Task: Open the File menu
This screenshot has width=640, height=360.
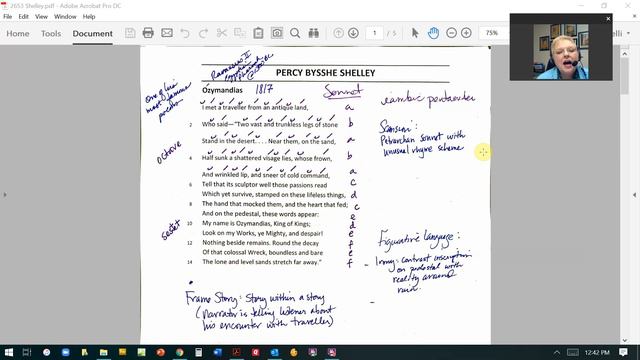Action: click(7, 17)
